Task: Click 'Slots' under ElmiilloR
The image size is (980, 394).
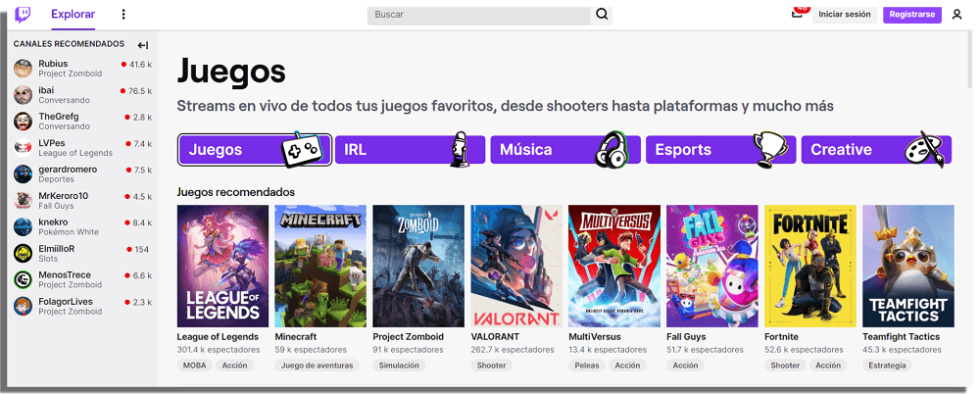Action: (x=48, y=259)
